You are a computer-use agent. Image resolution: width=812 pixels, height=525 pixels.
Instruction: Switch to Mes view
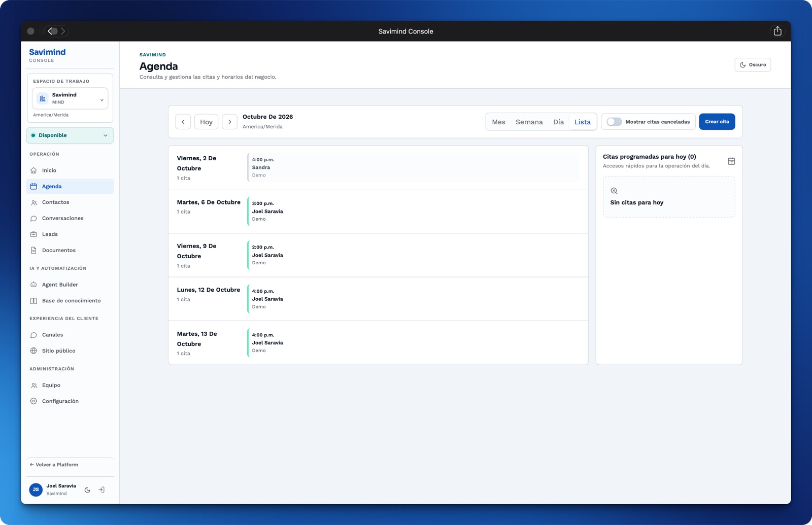498,122
